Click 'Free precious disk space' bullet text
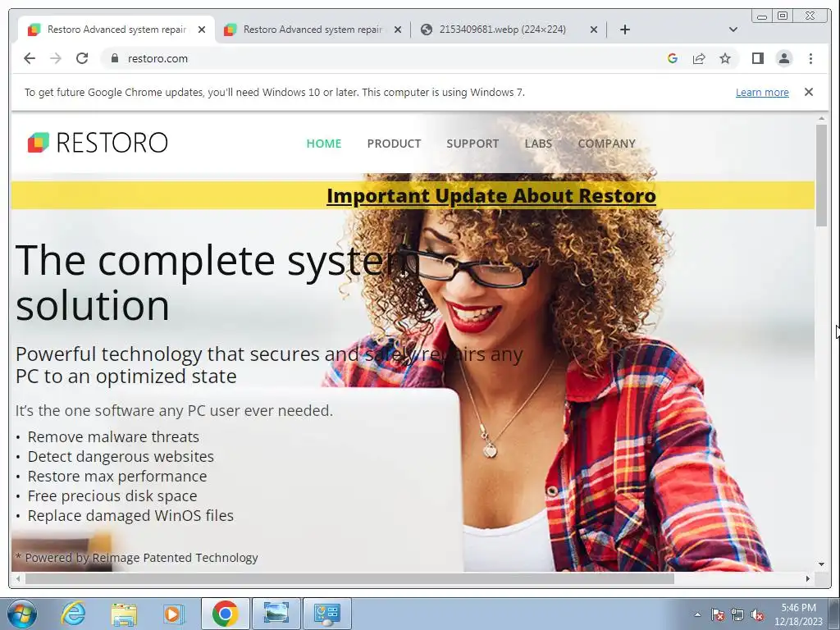Screen dimensions: 840x630 (112, 496)
